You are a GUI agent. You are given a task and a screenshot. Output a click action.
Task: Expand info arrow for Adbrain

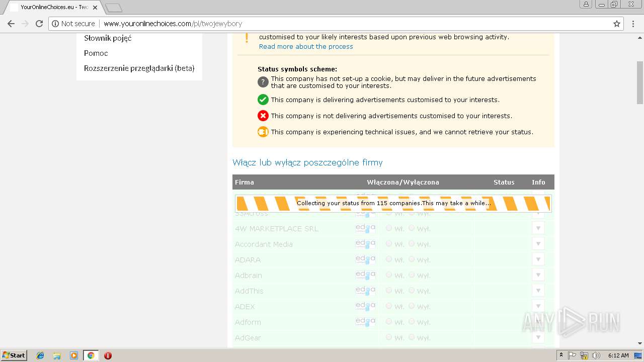coord(538,275)
